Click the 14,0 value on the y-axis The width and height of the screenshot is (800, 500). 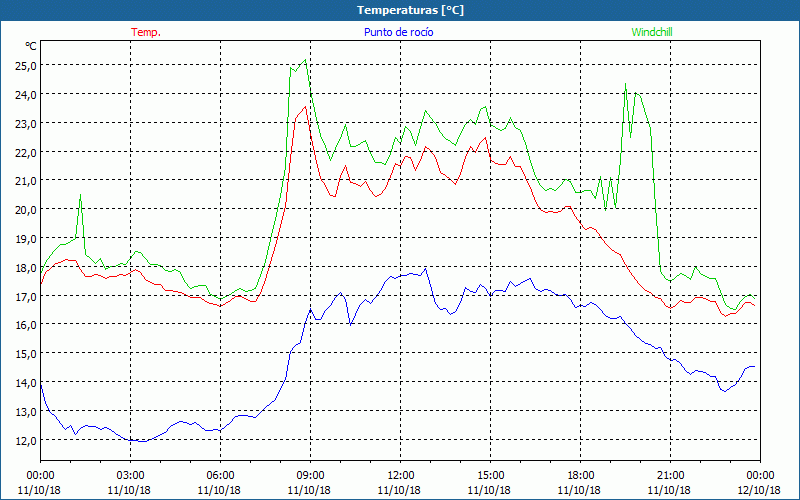[26, 382]
